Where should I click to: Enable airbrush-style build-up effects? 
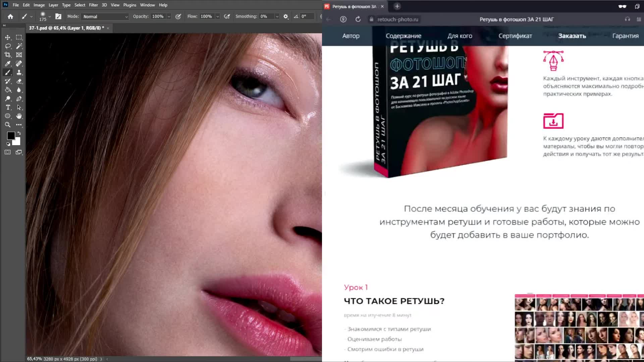coord(227,16)
